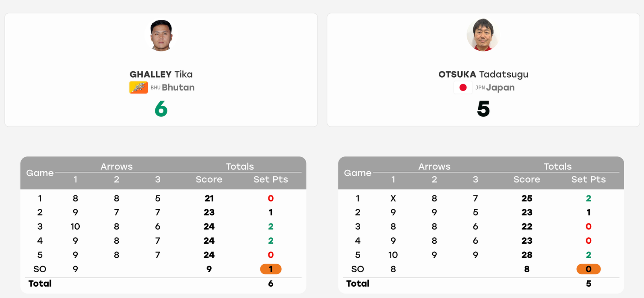The width and height of the screenshot is (644, 298).
Task: Click the Japan flag icon
Action: [463, 87]
